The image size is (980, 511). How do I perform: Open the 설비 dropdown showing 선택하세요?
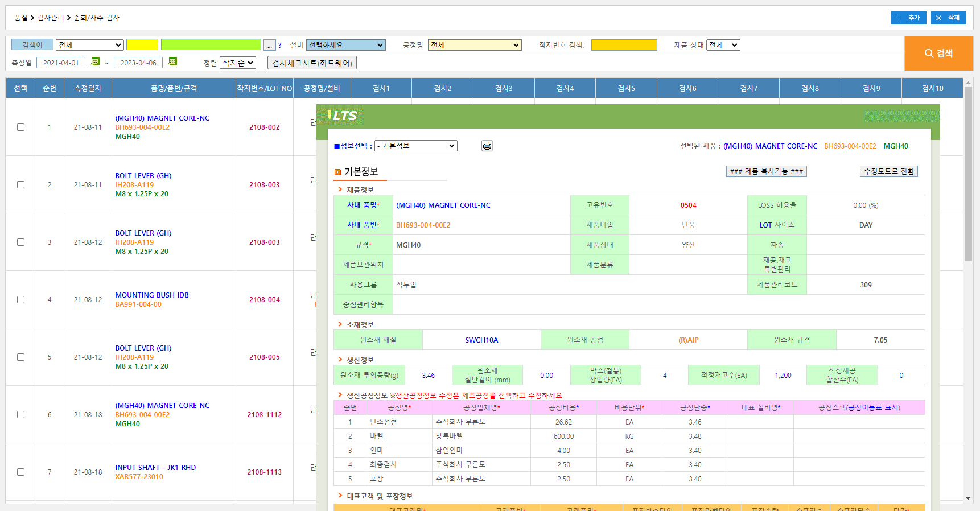coord(345,45)
